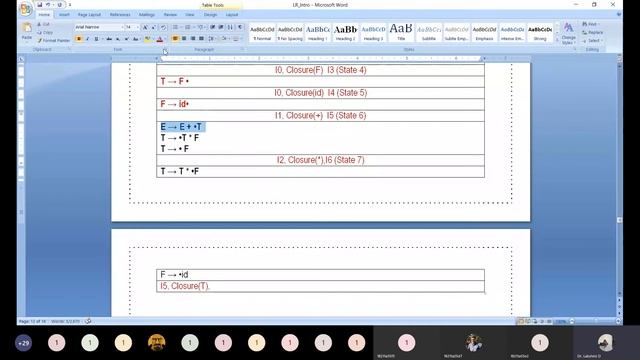Click the Decrease Indent icon
Image resolution: width=640 pixels, height=360 pixels.
(x=212, y=27)
